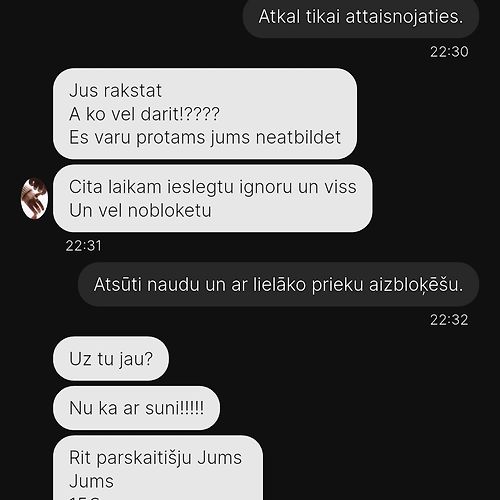The height and width of the screenshot is (500, 500).
Task: Select the 'Cita laikam ieslegtu ignoru' message
Action: pyautogui.click(x=213, y=198)
